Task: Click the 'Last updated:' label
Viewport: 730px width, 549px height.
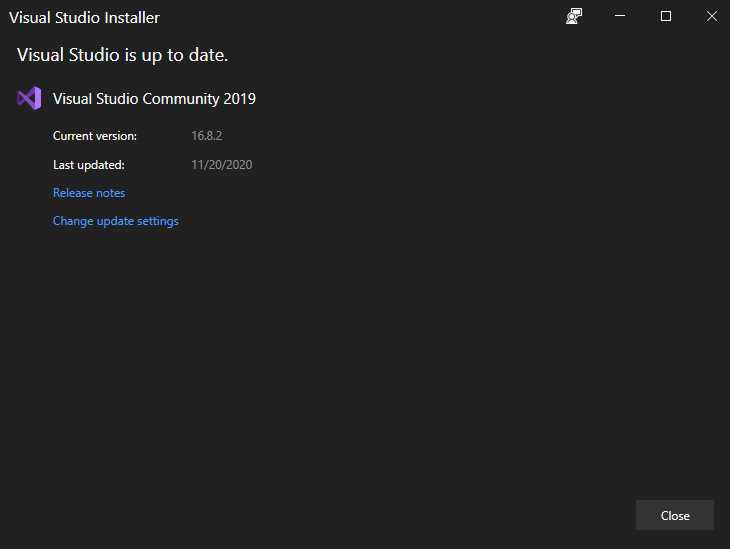Action: pos(89,165)
